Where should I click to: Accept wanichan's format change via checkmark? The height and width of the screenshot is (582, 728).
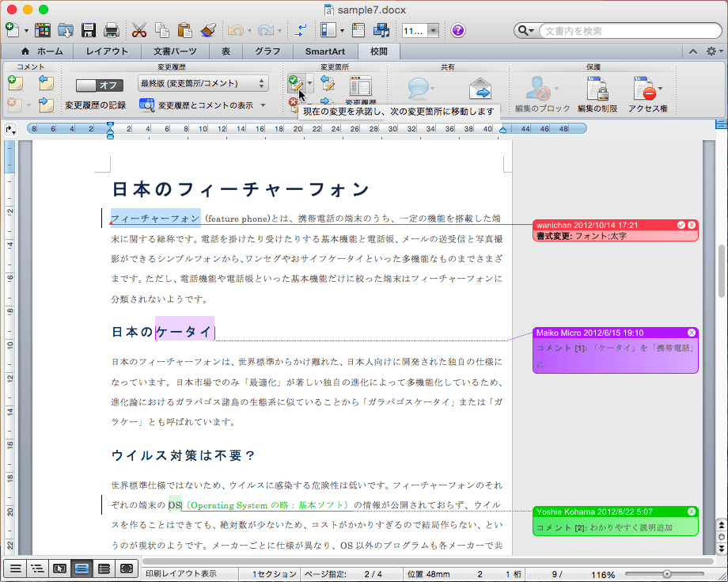click(681, 226)
